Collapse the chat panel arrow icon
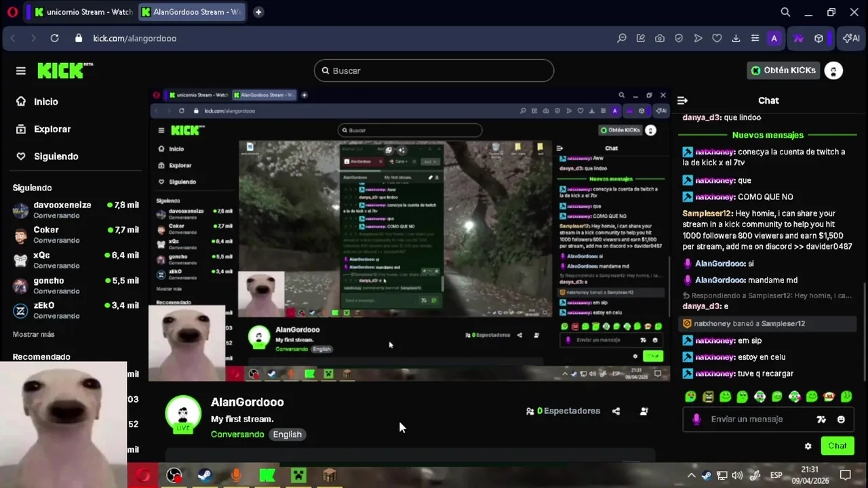This screenshot has height=488, width=868. 682,100
